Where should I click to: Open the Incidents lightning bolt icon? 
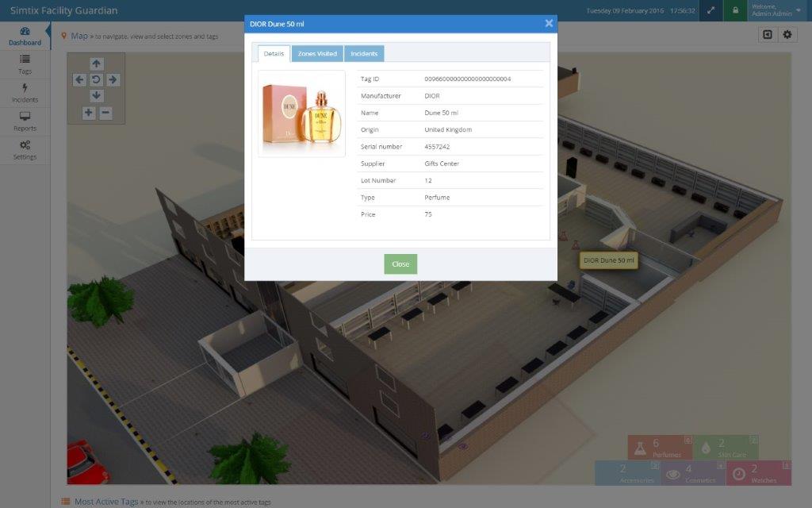tap(25, 94)
